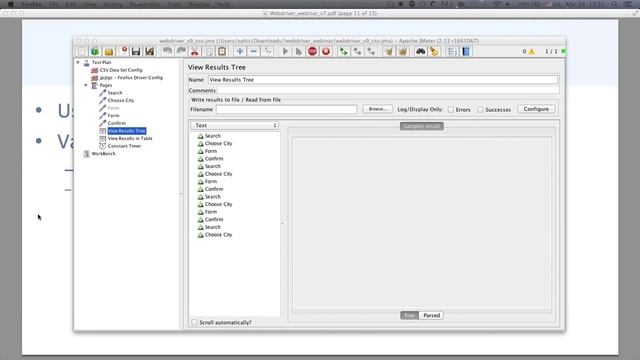Select the Search sampler in test plan tree

point(115,93)
